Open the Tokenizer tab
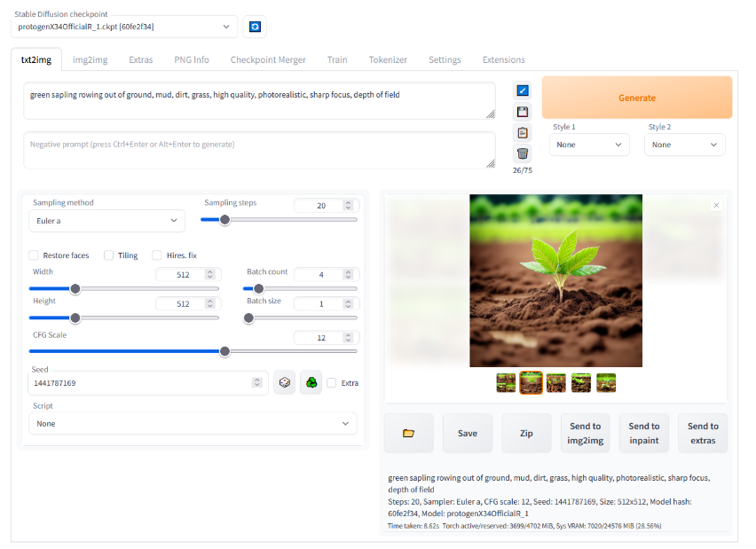Viewport: 756px width, 549px height. point(388,59)
